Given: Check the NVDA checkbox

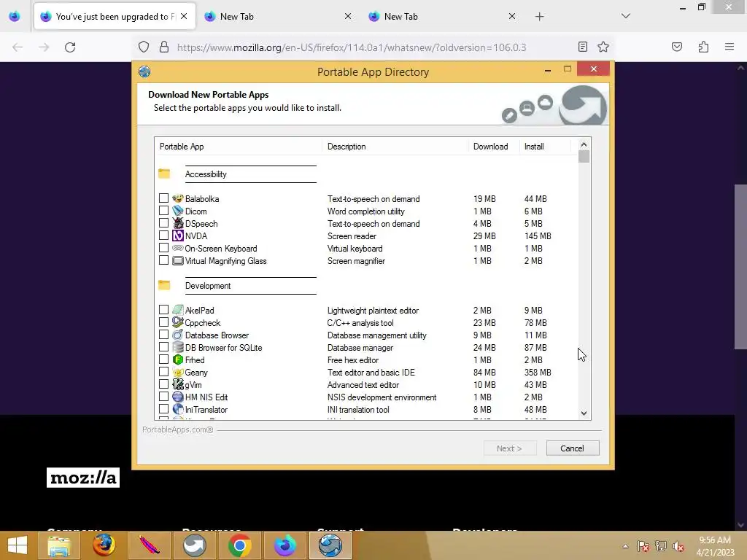Looking at the screenshot, I should [163, 236].
